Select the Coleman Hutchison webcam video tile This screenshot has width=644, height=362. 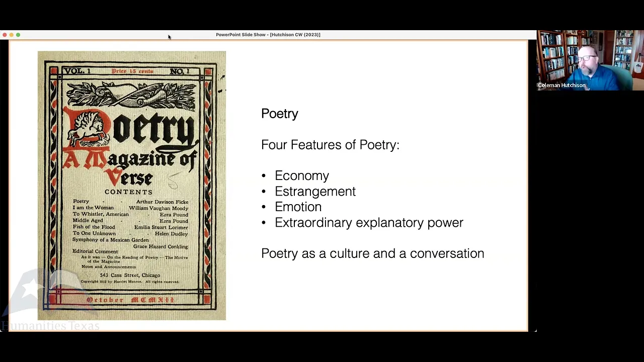point(590,60)
